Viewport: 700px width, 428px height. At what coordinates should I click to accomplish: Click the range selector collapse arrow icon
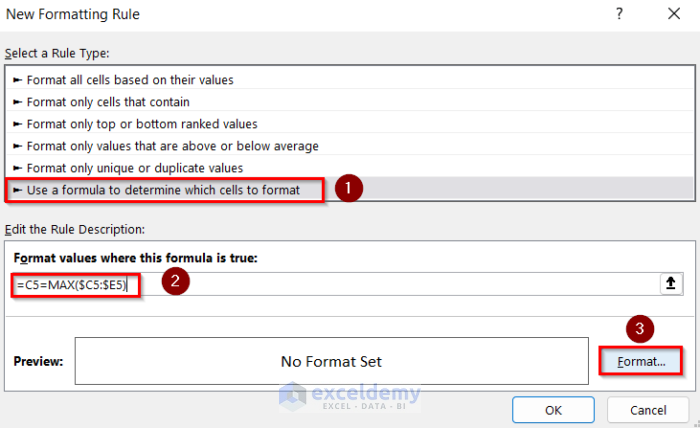coord(671,284)
